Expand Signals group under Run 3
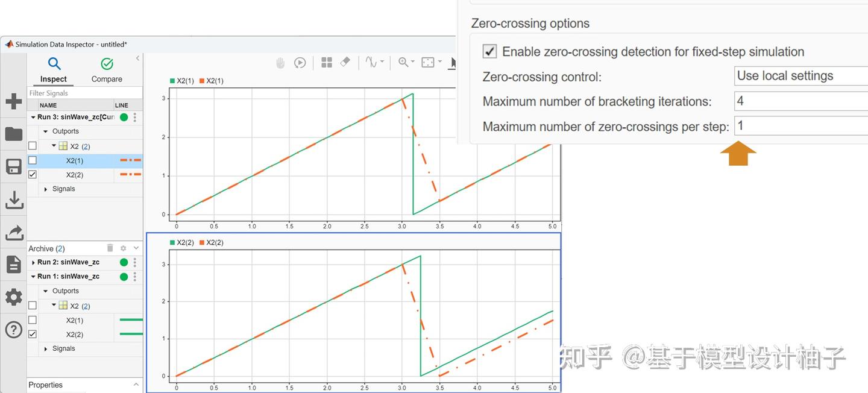 tap(46, 189)
